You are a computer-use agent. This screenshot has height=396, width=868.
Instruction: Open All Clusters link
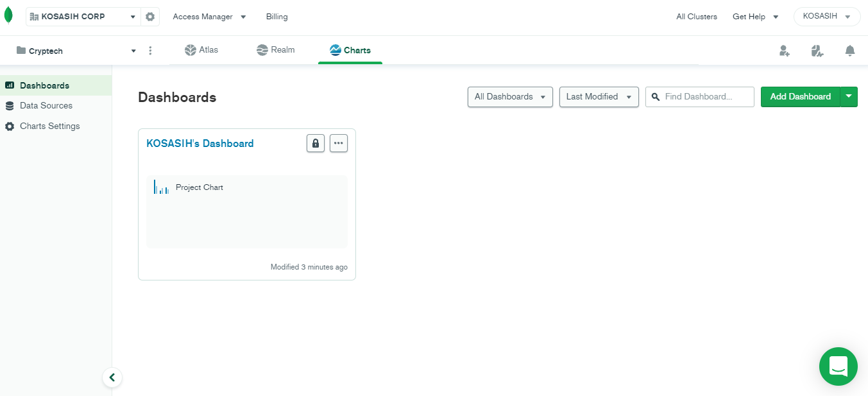(697, 17)
